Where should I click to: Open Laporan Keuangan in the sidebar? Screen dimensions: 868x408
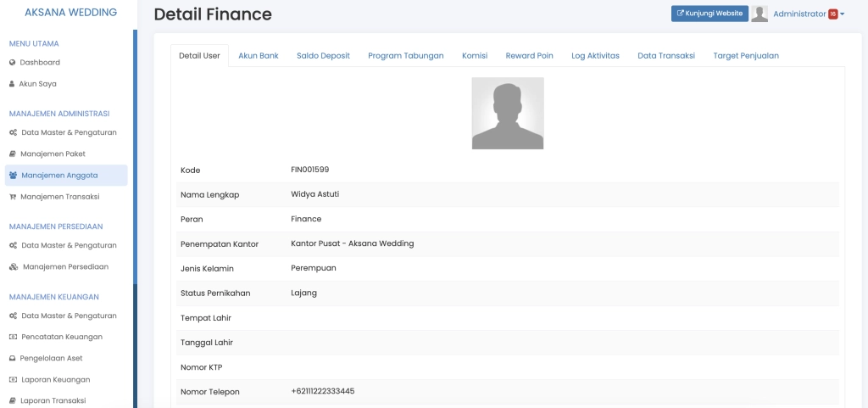point(55,379)
